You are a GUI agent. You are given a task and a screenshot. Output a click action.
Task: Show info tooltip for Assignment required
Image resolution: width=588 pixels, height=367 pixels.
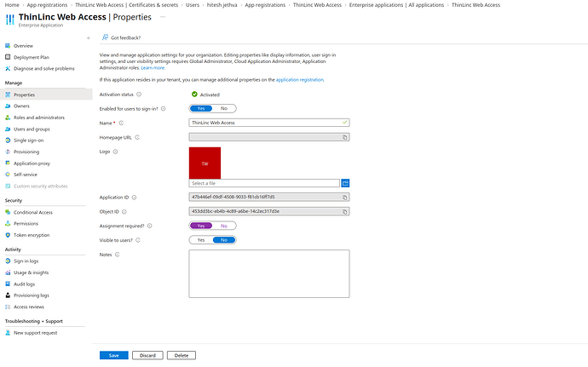point(150,226)
